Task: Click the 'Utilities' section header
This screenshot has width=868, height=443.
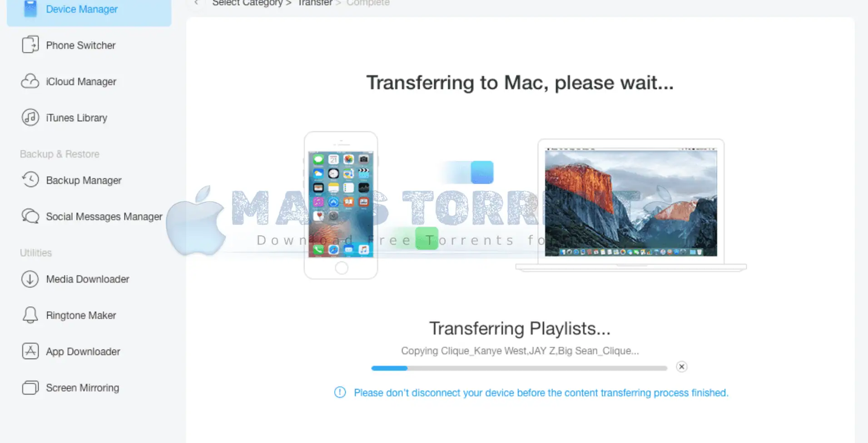Action: (x=36, y=253)
